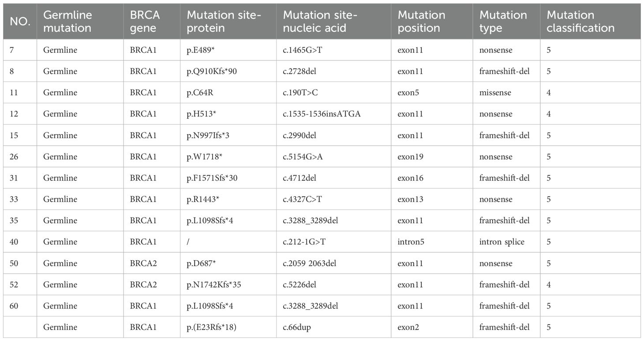The height and width of the screenshot is (341, 644).
Task: Click the "BRCA gene" header cell
Action: pos(145,21)
